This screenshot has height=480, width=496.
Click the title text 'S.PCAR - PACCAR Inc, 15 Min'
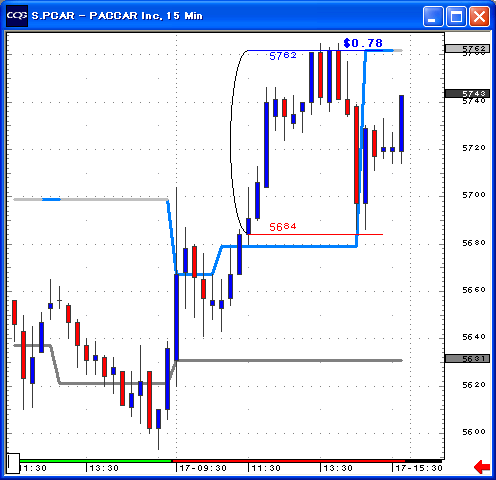pyautogui.click(x=117, y=16)
